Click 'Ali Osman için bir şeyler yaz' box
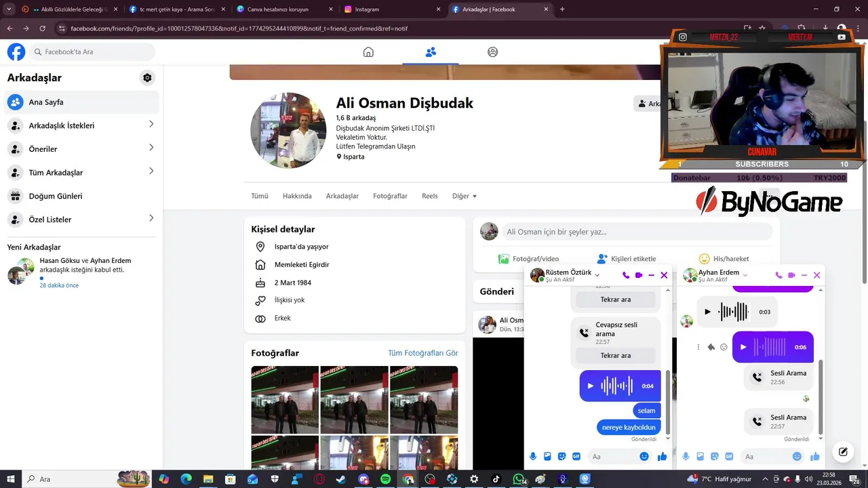Viewport: 868px width, 488px height. (637, 232)
